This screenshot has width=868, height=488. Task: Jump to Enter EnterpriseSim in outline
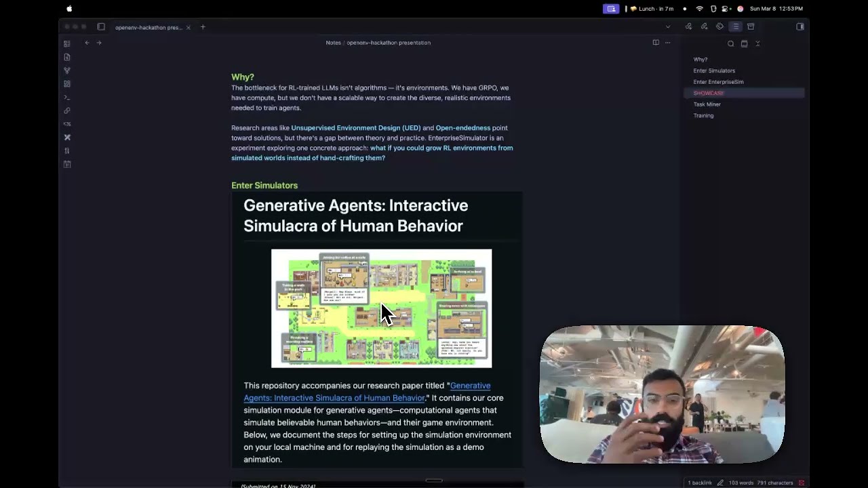pyautogui.click(x=718, y=82)
